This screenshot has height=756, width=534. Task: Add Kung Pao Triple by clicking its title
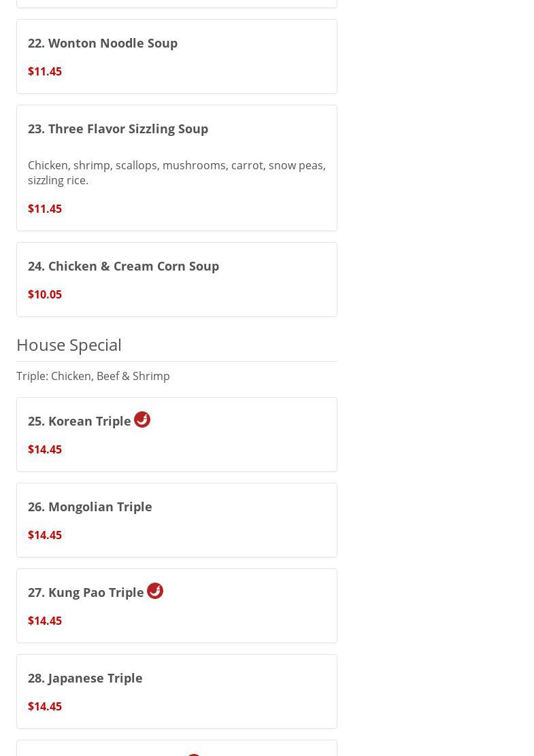click(x=86, y=592)
